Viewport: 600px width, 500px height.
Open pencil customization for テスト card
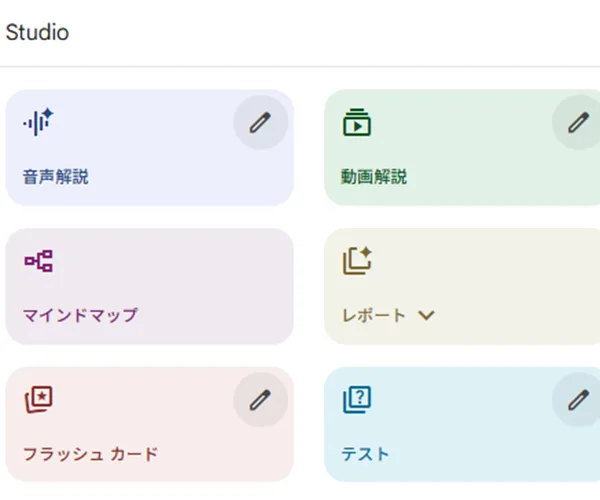coord(578,400)
